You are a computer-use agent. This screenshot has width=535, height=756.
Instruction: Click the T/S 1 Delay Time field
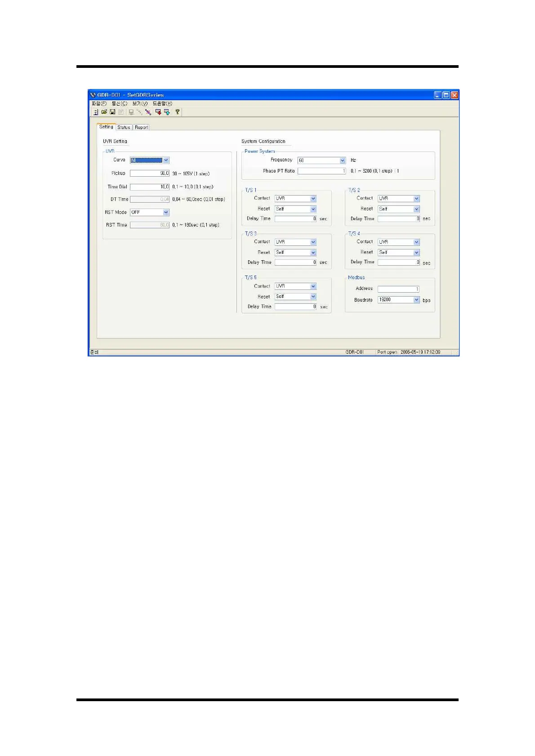click(x=296, y=219)
